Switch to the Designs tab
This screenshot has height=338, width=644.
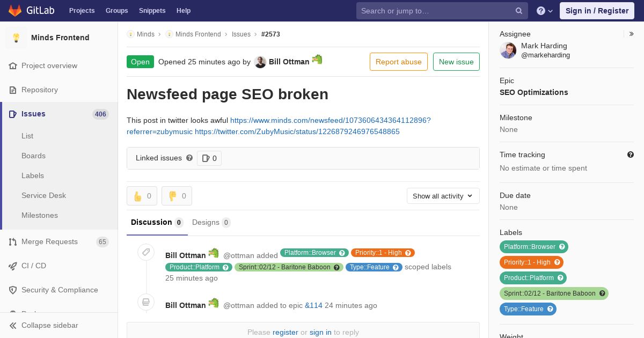click(x=211, y=222)
